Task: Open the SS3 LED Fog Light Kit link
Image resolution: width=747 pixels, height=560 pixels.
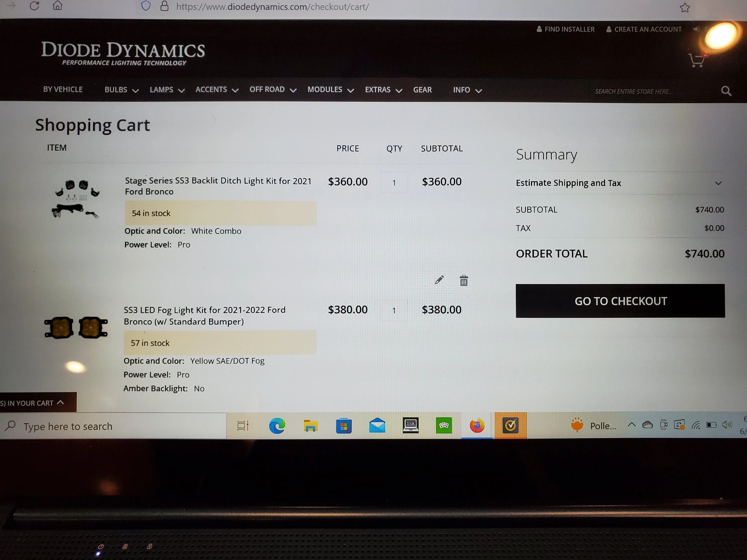Action: point(204,316)
